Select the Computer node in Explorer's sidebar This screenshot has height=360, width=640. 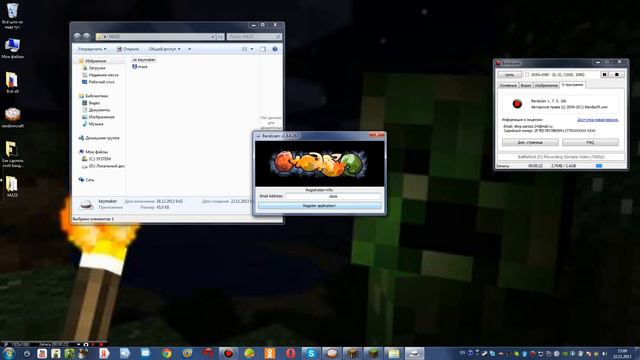click(x=93, y=152)
